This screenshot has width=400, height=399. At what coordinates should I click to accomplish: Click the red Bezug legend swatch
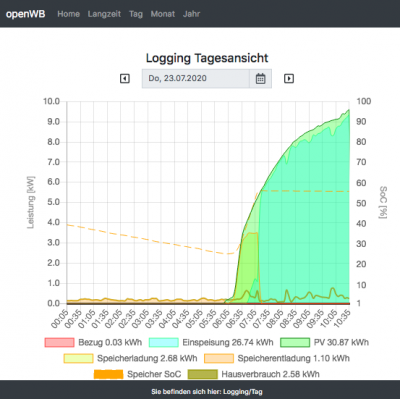pyautogui.click(x=59, y=342)
